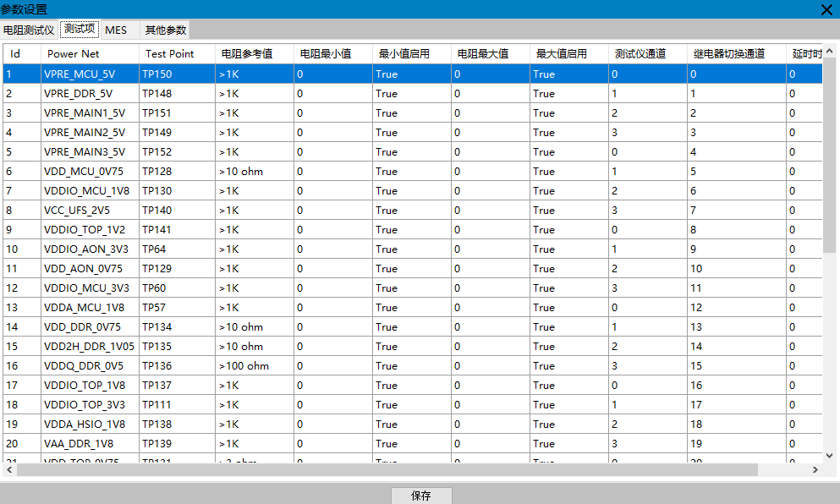Image resolution: width=840 pixels, height=504 pixels.
Task: Select the VDD2H_DDR_1V05 cell
Action: [x=90, y=346]
